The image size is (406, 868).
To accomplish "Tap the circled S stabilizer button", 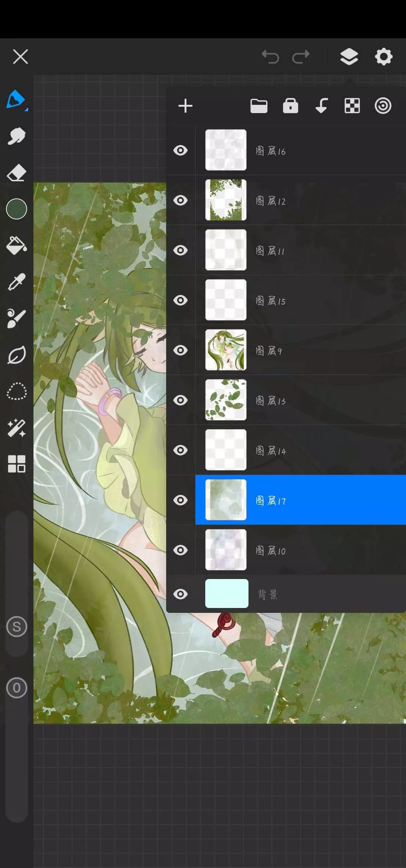I will coord(17,627).
